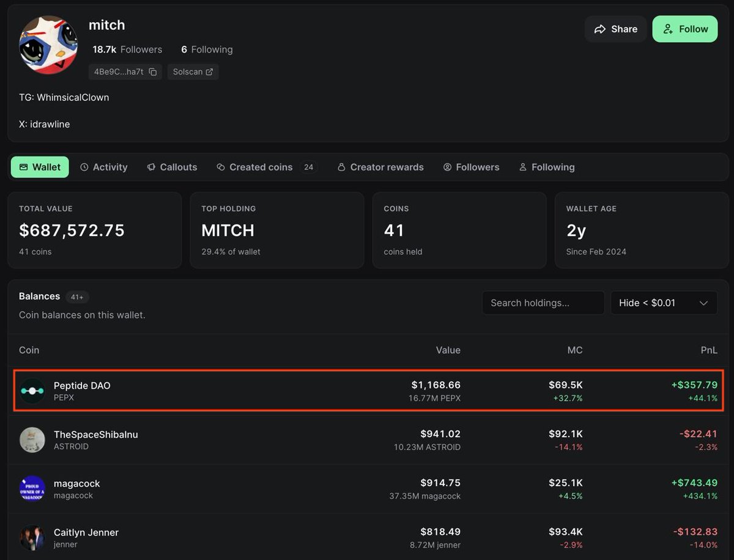This screenshot has width=734, height=560.
Task: Click the Following tab's person icon
Action: point(523,167)
